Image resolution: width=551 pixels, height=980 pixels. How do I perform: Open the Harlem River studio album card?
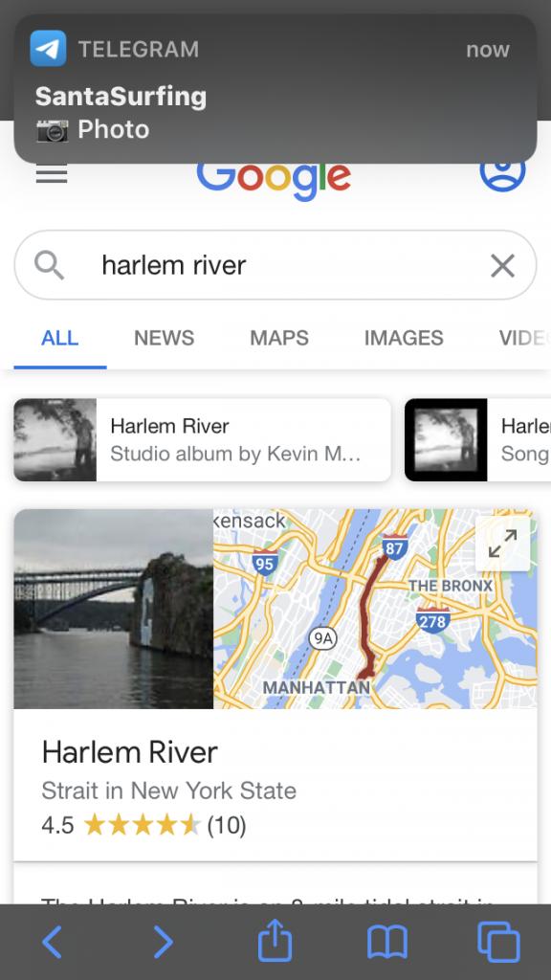(x=203, y=440)
